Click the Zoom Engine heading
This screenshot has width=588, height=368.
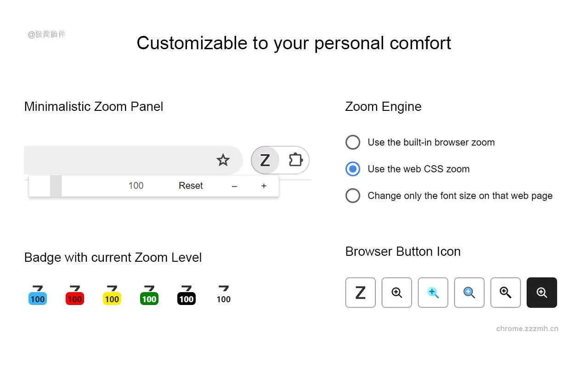click(383, 107)
